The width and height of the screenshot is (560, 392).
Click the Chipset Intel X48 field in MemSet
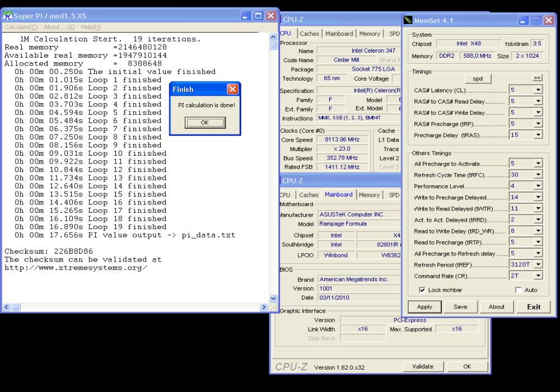pos(469,44)
